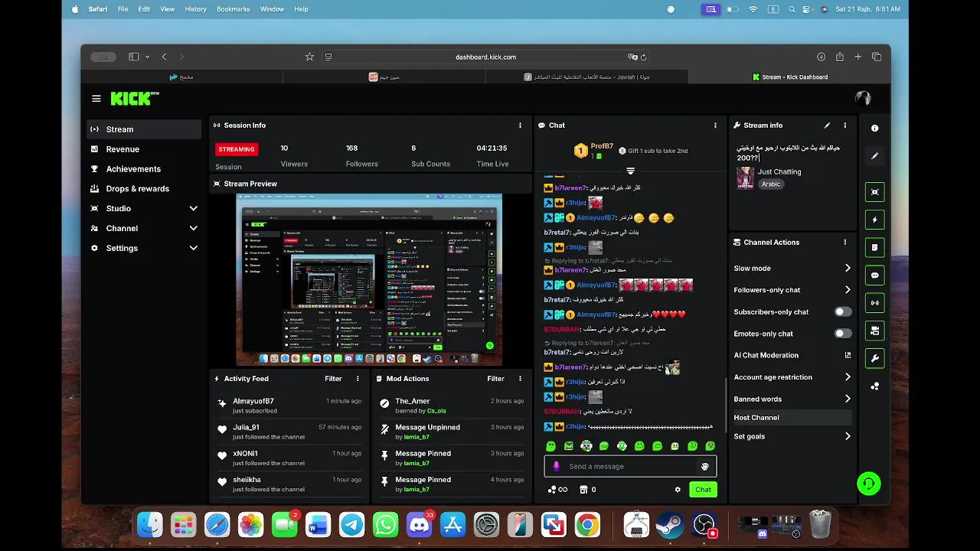
Task: Open Safari File menu
Action: [122, 9]
